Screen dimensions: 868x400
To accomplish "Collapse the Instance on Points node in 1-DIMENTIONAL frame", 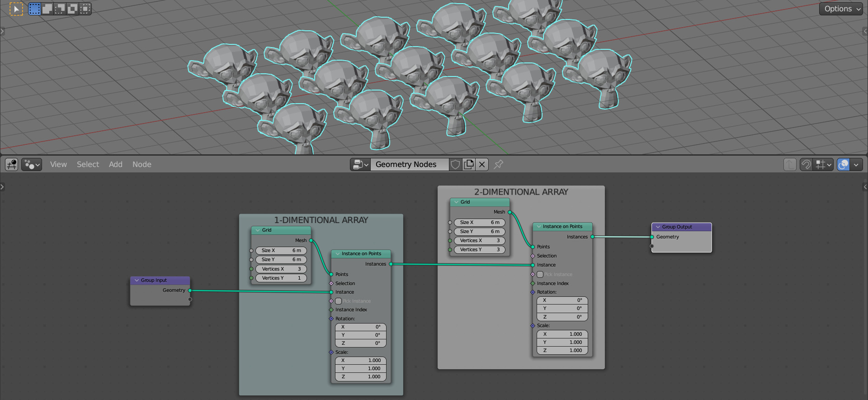I will [x=337, y=254].
